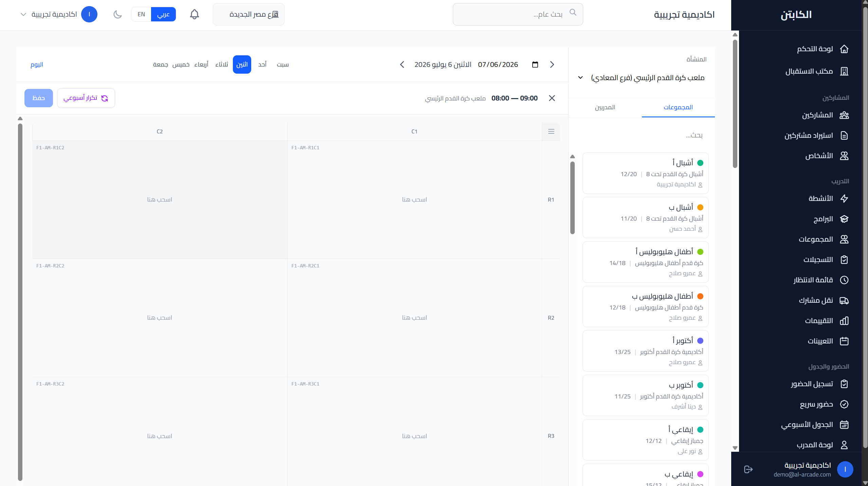Open نقل مشترك transfer truck icon
868x486 pixels.
844,300
